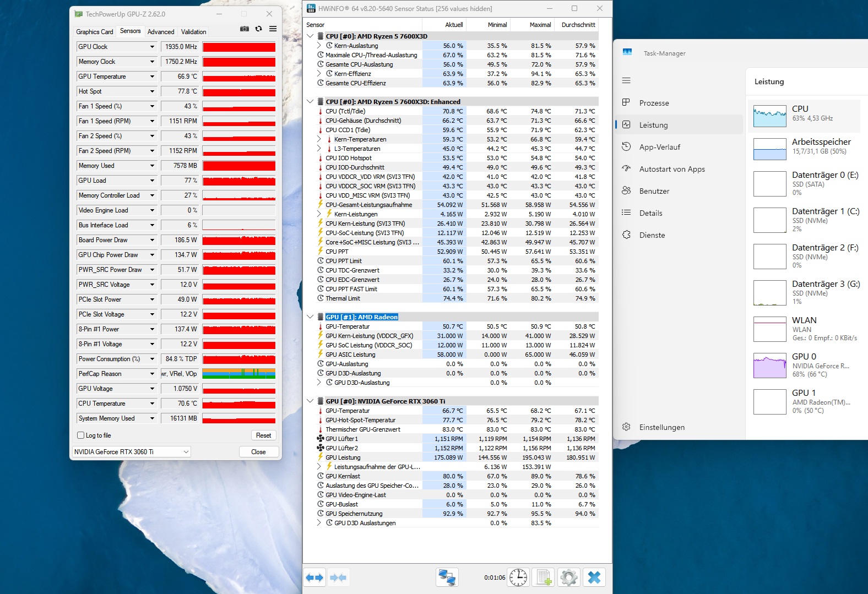
Task: Click System Memory Used 16131 MB value
Action: (180, 418)
